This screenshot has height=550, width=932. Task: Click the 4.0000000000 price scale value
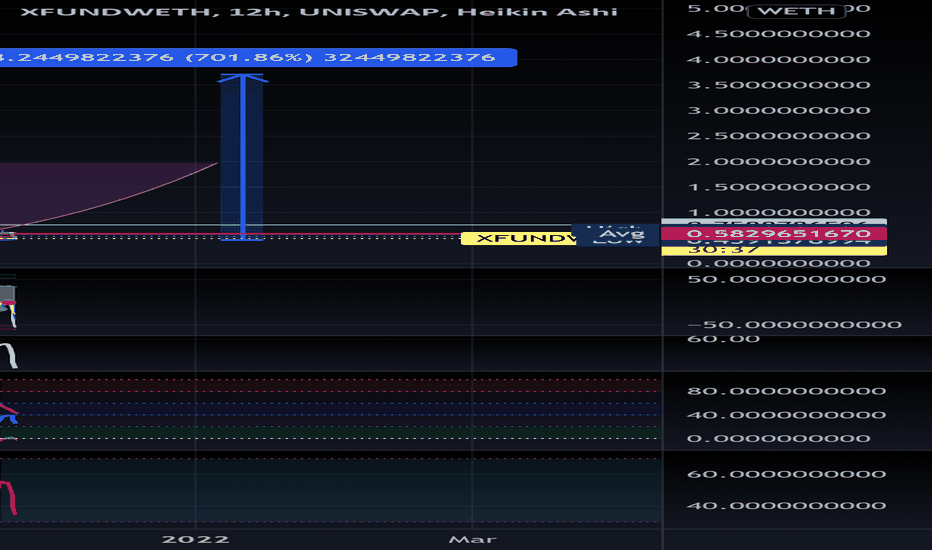(x=779, y=59)
